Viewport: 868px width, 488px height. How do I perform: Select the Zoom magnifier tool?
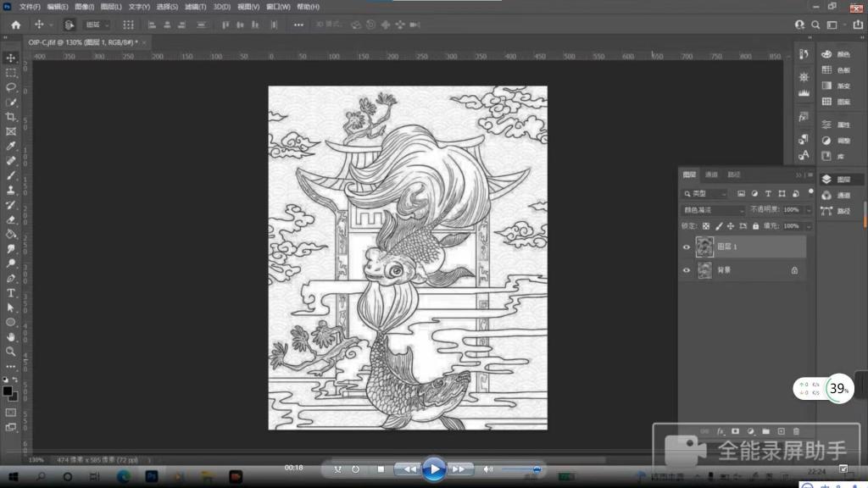pyautogui.click(x=11, y=351)
